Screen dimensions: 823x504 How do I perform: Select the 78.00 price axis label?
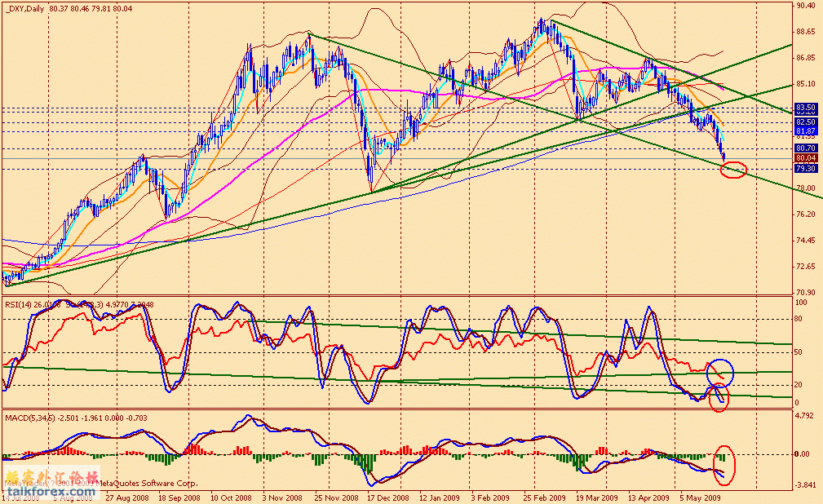tap(806, 188)
